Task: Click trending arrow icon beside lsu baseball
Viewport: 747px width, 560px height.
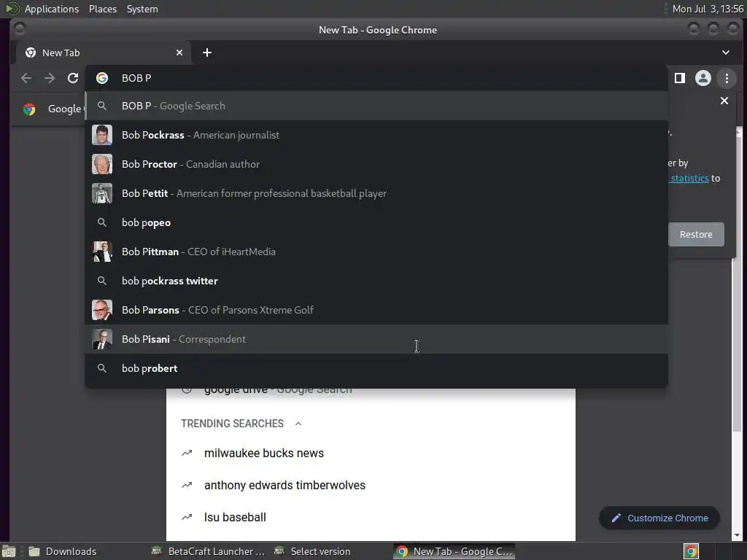Action: click(187, 517)
